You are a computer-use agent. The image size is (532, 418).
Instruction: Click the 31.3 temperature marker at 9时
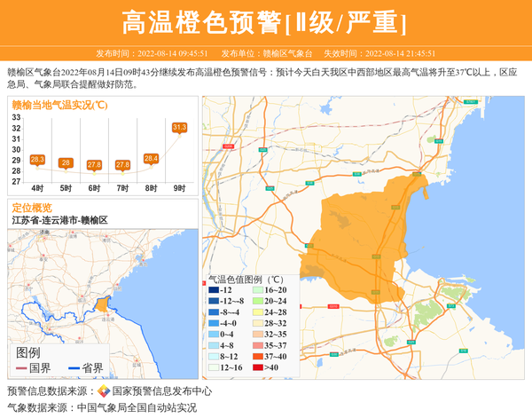[179, 128]
